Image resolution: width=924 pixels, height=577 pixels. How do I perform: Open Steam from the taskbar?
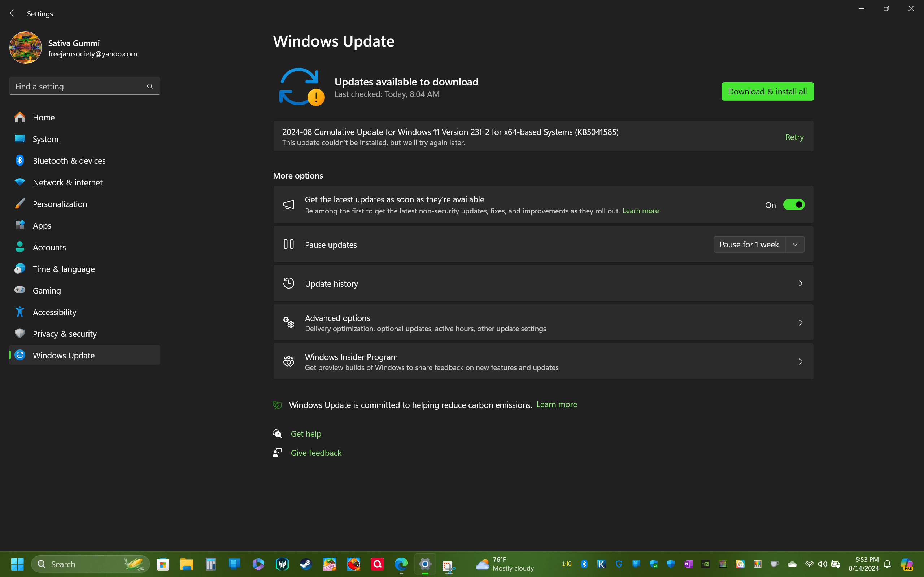tap(305, 564)
